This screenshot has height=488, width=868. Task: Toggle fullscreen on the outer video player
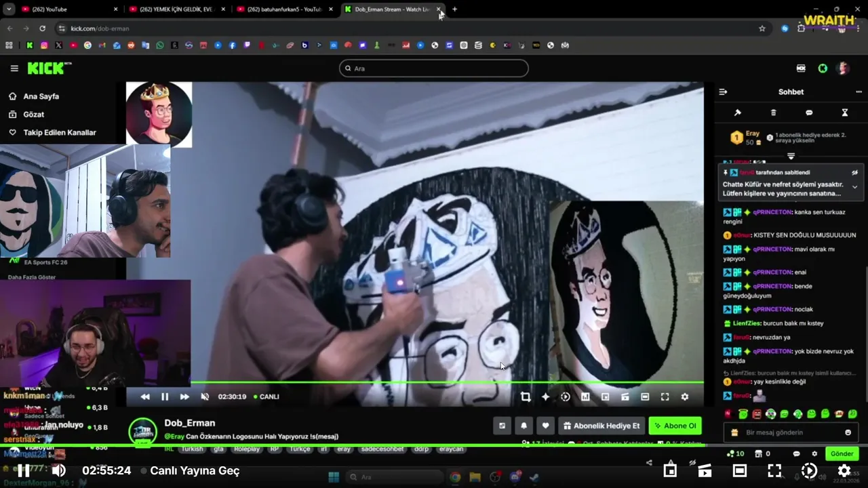(774, 470)
